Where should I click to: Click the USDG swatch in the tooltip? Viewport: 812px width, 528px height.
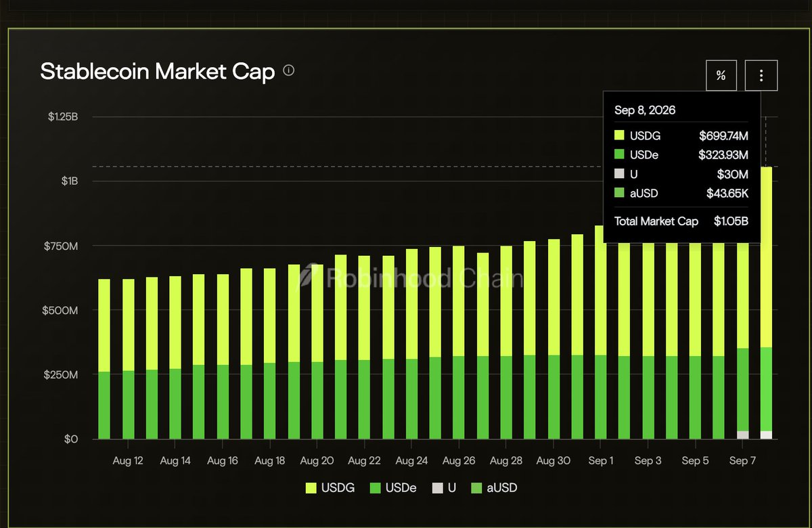click(x=620, y=136)
